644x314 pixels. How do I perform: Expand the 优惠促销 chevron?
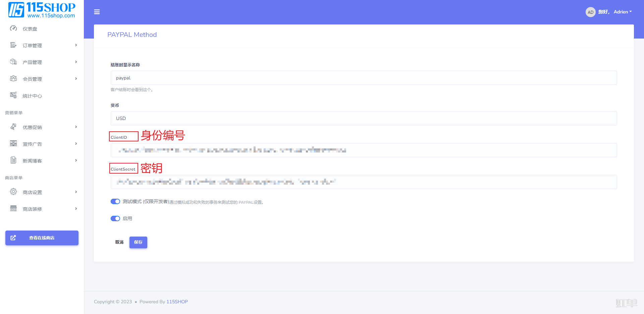pos(76,127)
